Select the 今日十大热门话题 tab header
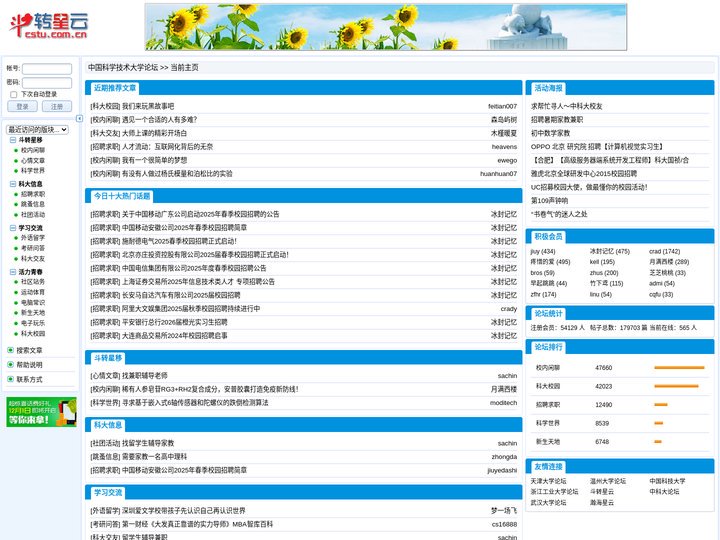This screenshot has height=540, width=720. 122,196
